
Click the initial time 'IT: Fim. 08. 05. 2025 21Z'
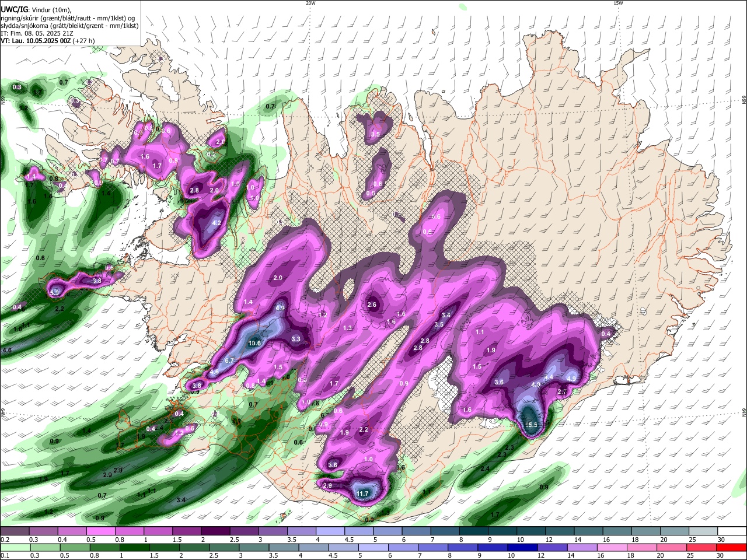click(x=37, y=33)
